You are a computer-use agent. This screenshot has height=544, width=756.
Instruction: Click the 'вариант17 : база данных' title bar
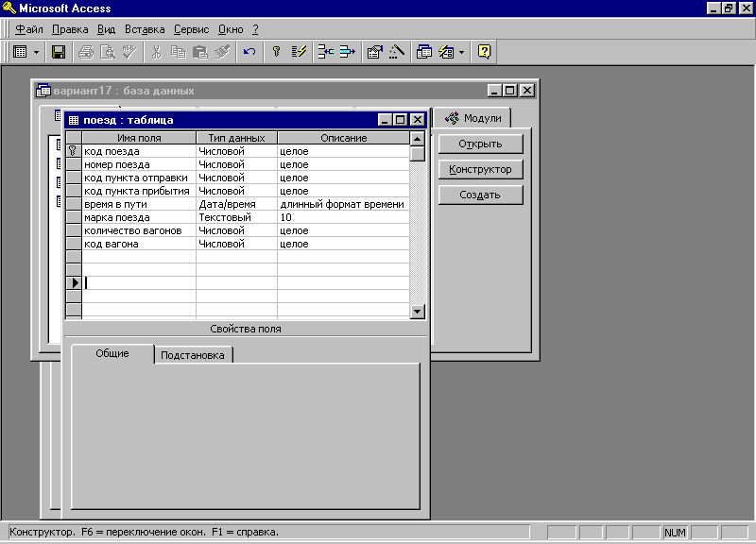point(261,91)
